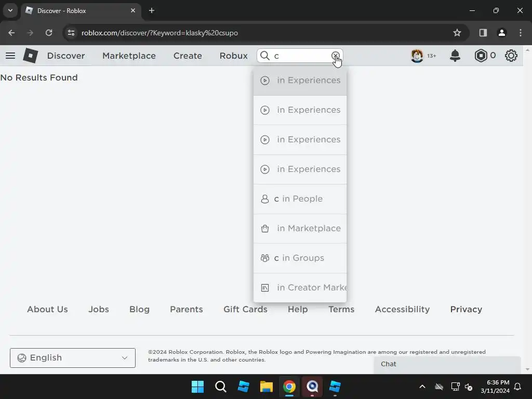View site information icon in address bar
This screenshot has width=532, height=399.
[x=71, y=33]
